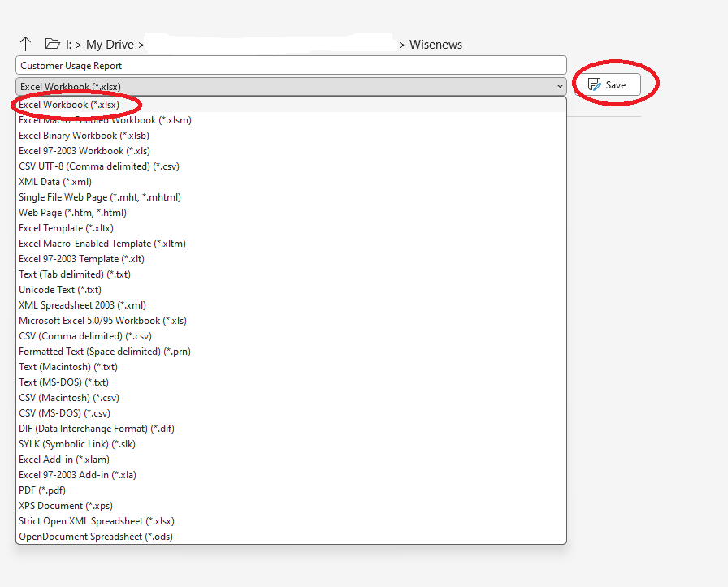This screenshot has height=587, width=728.
Task: Select Single File Web Page format
Action: (291, 196)
